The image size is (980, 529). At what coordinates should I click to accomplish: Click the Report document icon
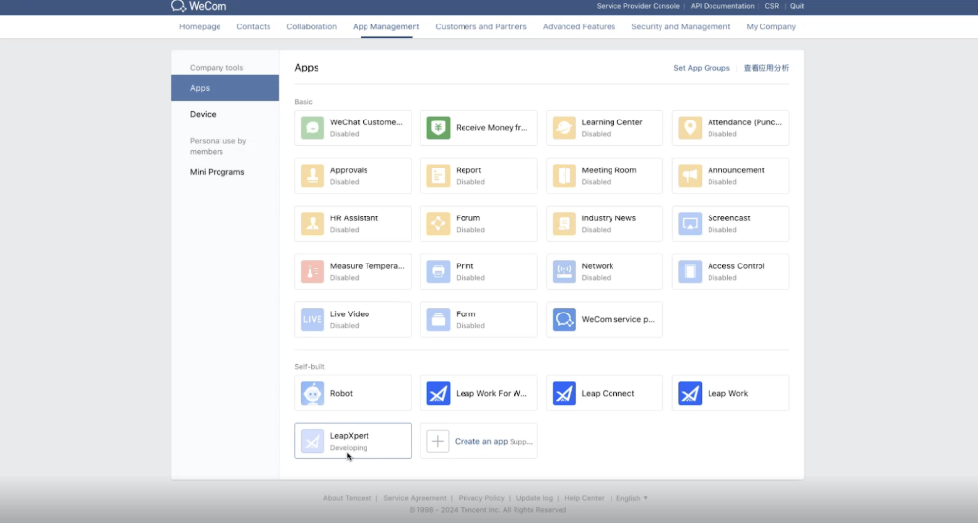[438, 176]
